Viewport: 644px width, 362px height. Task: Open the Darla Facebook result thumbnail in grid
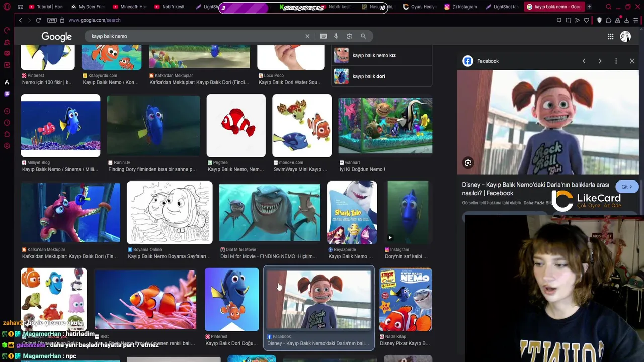[319, 300]
